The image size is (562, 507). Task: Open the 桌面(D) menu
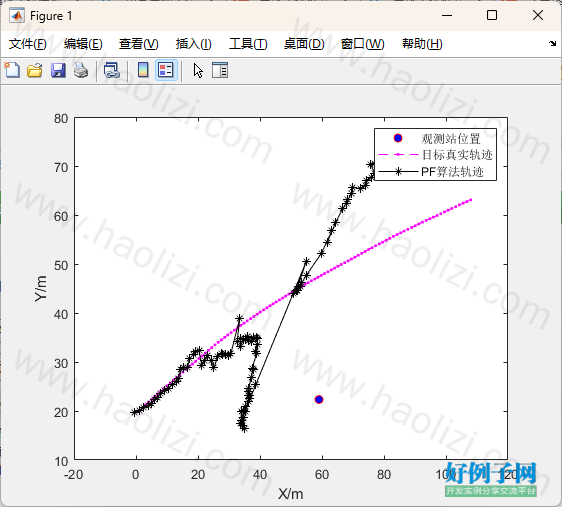(x=304, y=44)
